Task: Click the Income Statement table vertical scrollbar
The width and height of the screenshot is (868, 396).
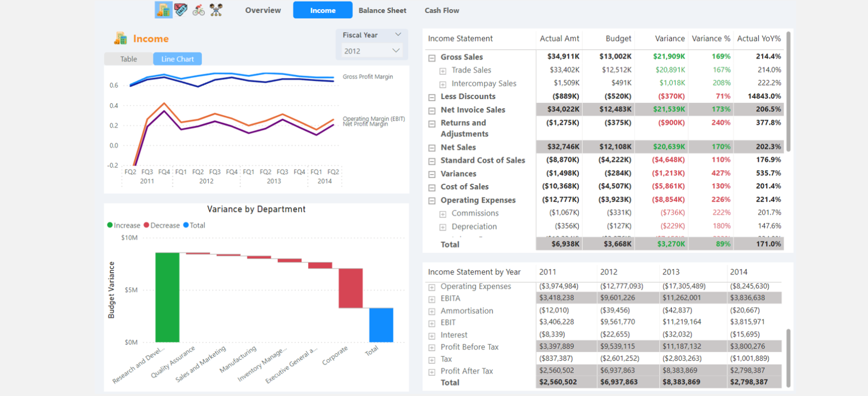Action: pos(788,92)
